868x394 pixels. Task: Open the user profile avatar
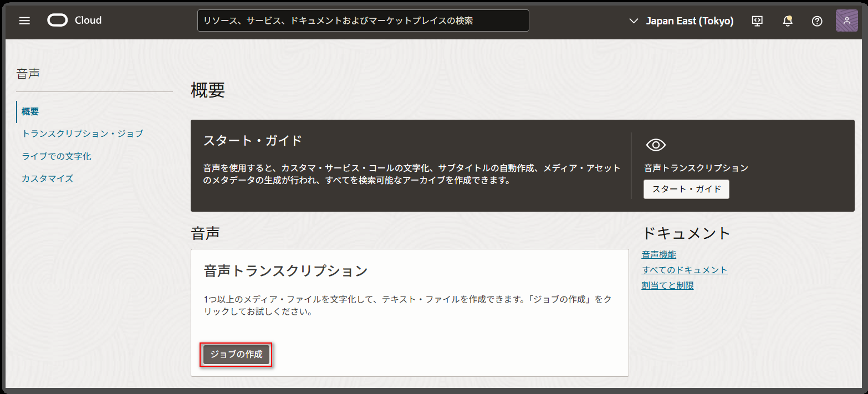[846, 21]
